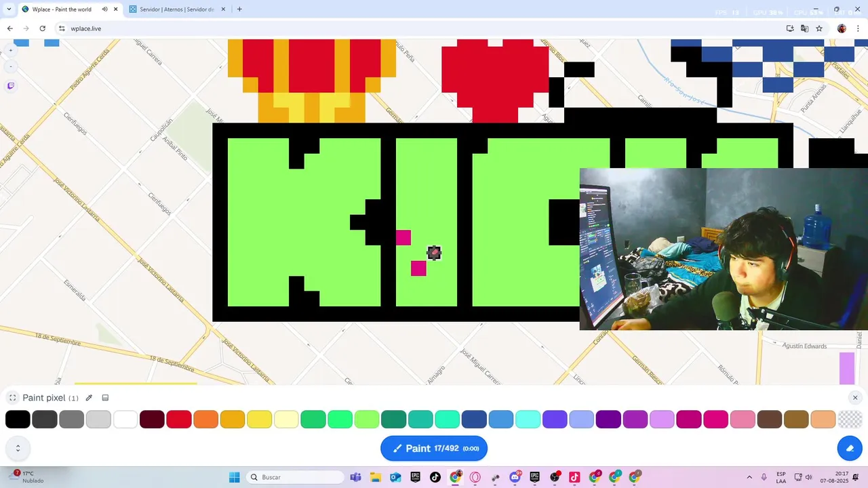Bookmark this page star

click(x=819, y=28)
